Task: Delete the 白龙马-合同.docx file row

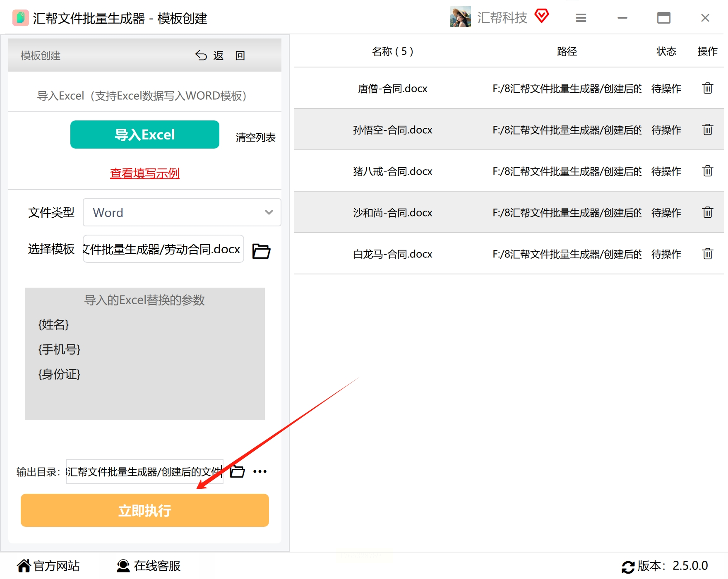Action: point(707,254)
